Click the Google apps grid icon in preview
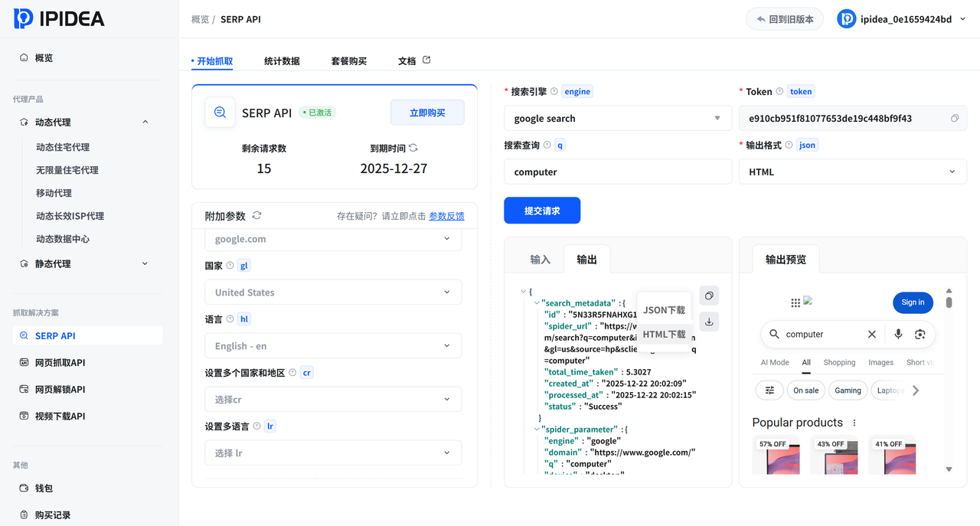Image resolution: width=980 pixels, height=526 pixels. pyautogui.click(x=795, y=302)
